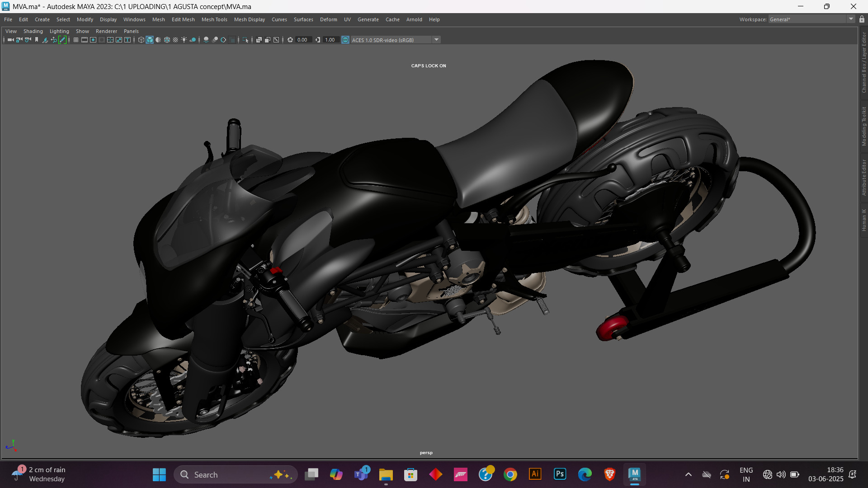Image resolution: width=868 pixels, height=488 pixels.
Task: Open Camera Attributes from panel toolbar
Action: 28,40
